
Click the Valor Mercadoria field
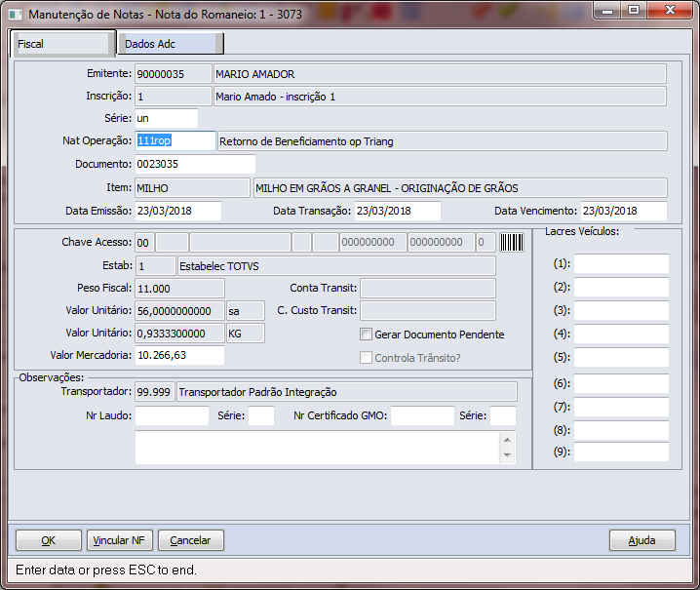click(180, 355)
